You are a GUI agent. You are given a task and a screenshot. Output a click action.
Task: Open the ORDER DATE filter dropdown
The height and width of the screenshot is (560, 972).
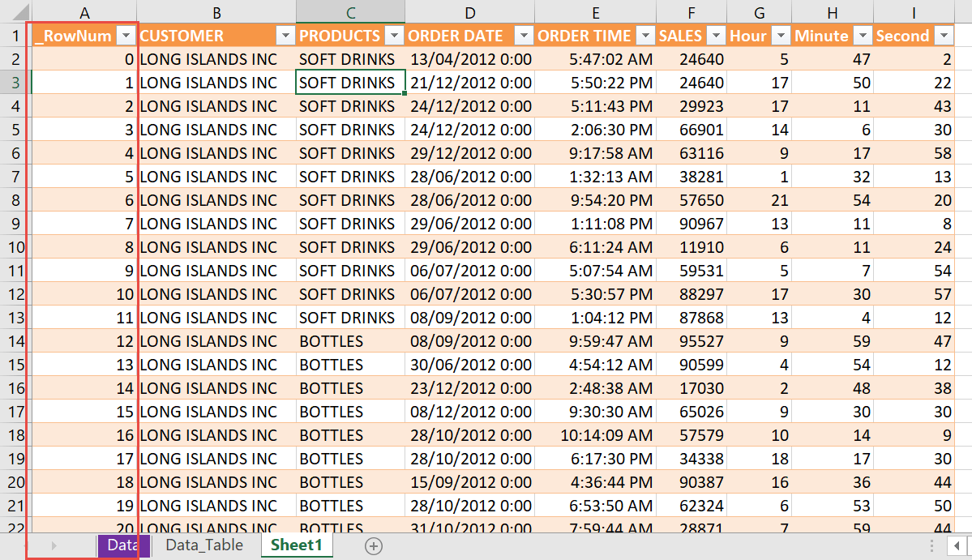click(x=524, y=36)
